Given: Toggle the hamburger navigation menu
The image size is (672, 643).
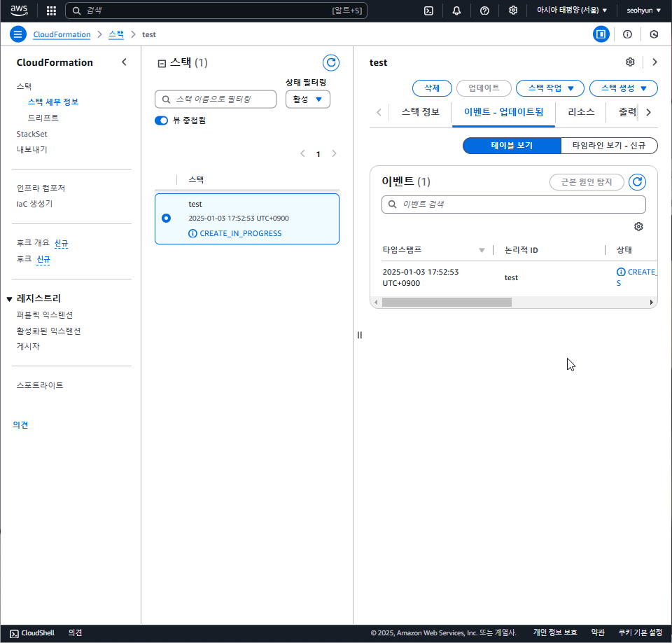Looking at the screenshot, I should pos(18,34).
